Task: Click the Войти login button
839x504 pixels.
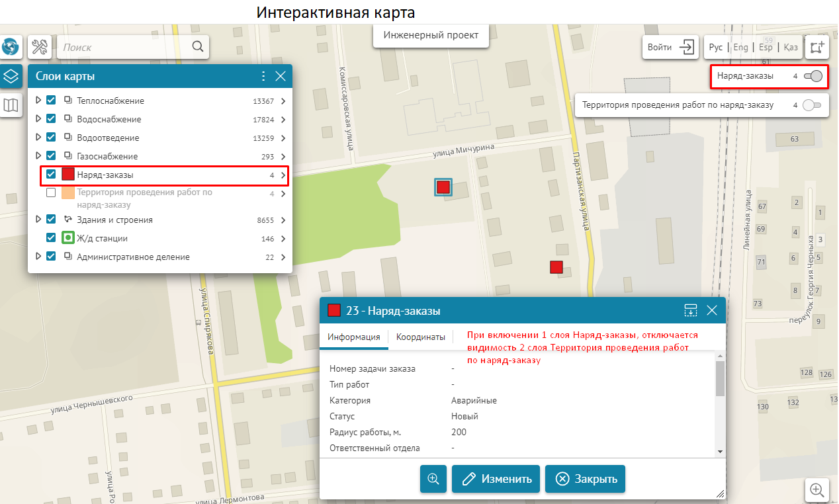Action: [x=670, y=47]
